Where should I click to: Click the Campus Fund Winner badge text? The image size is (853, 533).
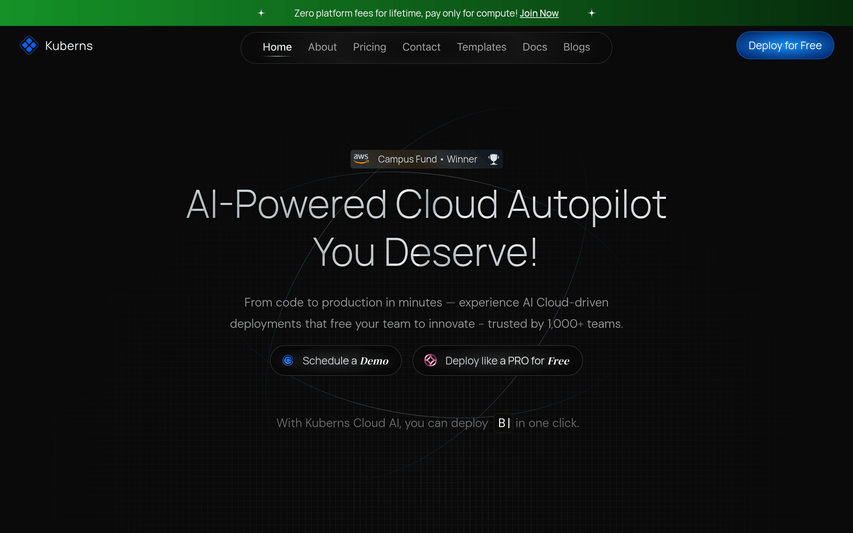coord(427,159)
